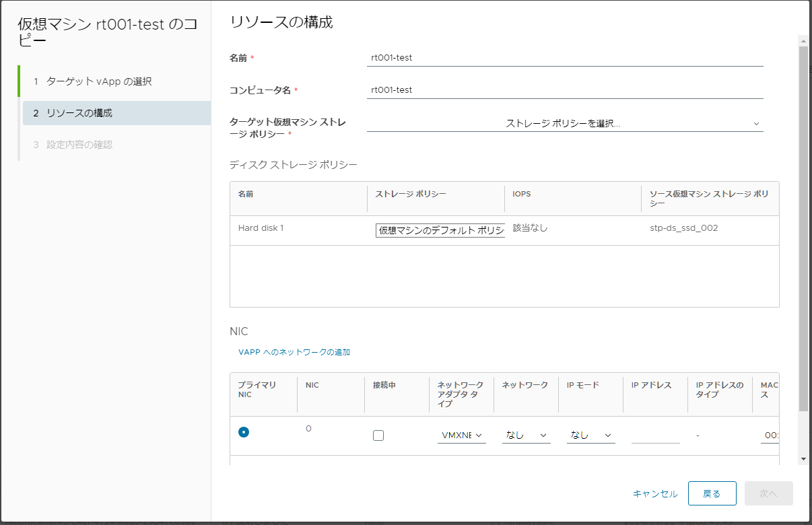The width and height of the screenshot is (812, 525).
Task: Open the target VM storage policy dropdown
Action: click(565, 124)
